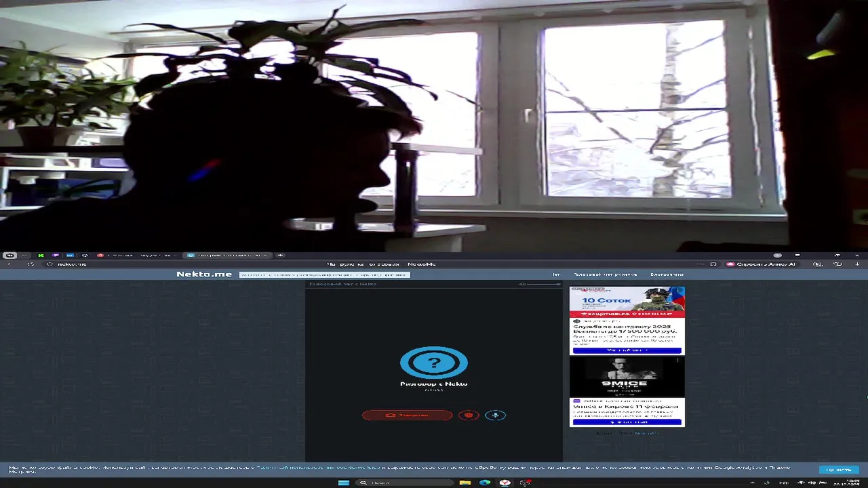Open a new browser tab with plus
The image size is (868, 488).
(280, 256)
